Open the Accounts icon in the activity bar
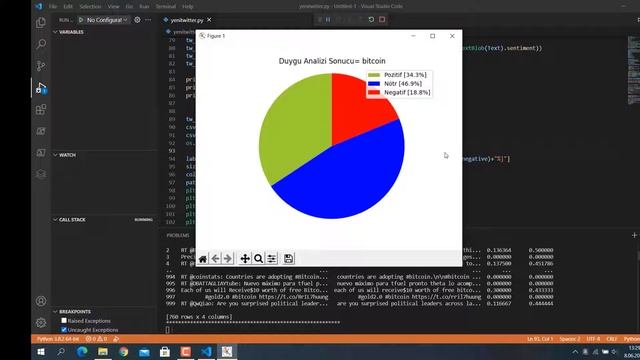This screenshot has width=640, height=360. [41, 301]
